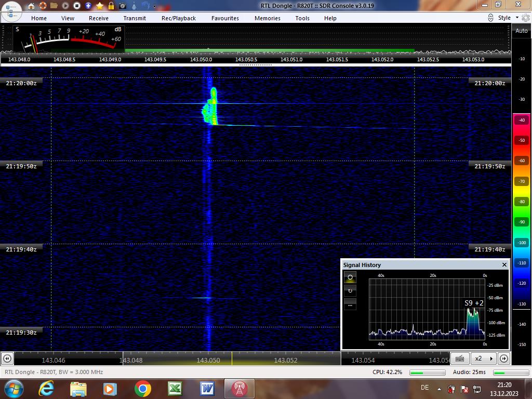Switch to the Favourites ribbon tab
The width and height of the screenshot is (532, 399).
[225, 18]
